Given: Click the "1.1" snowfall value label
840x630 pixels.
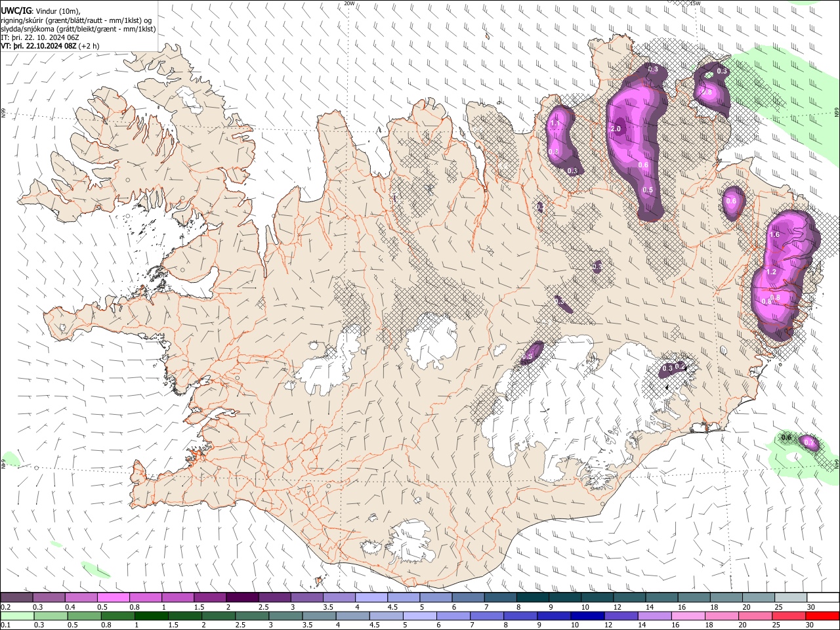Looking at the screenshot, I should [555, 123].
